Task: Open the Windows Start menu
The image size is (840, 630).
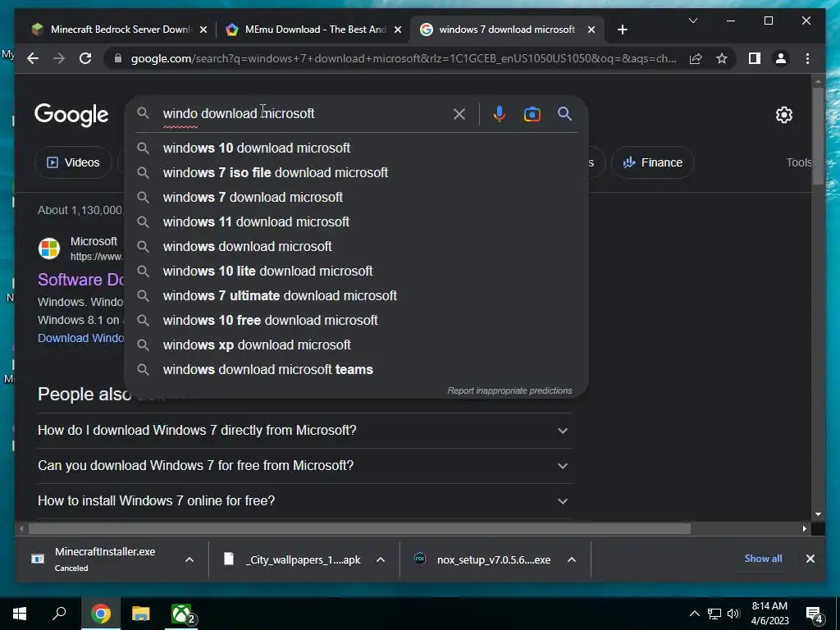Action: click(20, 614)
